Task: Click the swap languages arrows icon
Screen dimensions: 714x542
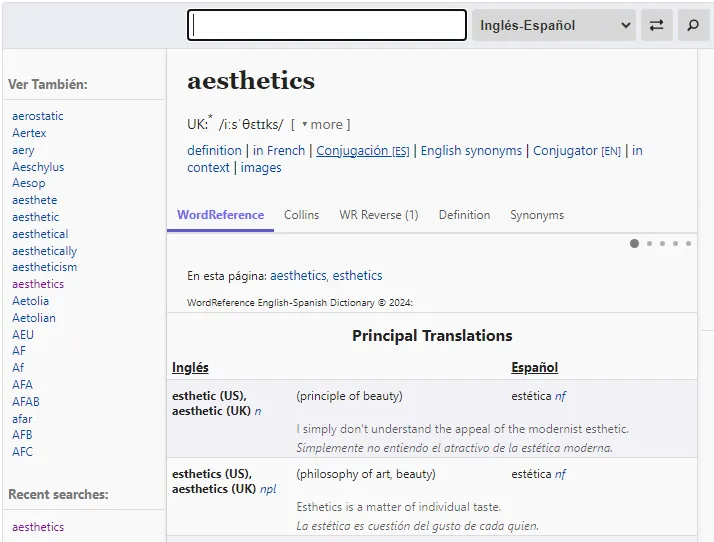Action: click(656, 25)
